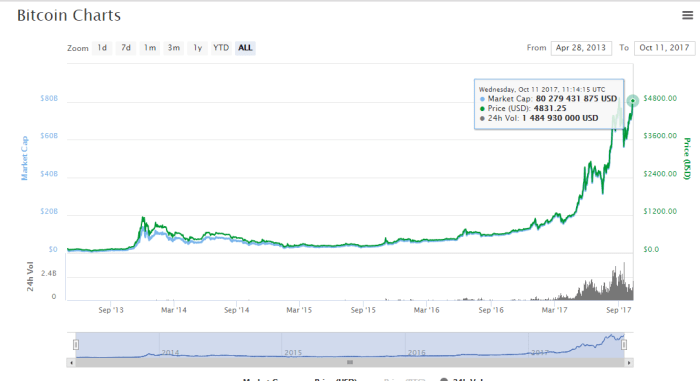
Task: Switch zoom to YTD
Action: tap(221, 48)
